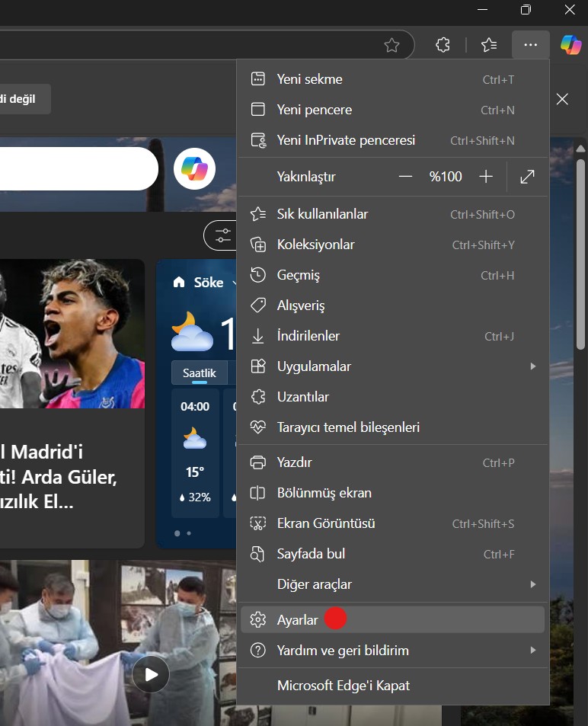Click scrollbar up arrow on the page
Image resolution: width=588 pixels, height=726 pixels.
pos(580,149)
